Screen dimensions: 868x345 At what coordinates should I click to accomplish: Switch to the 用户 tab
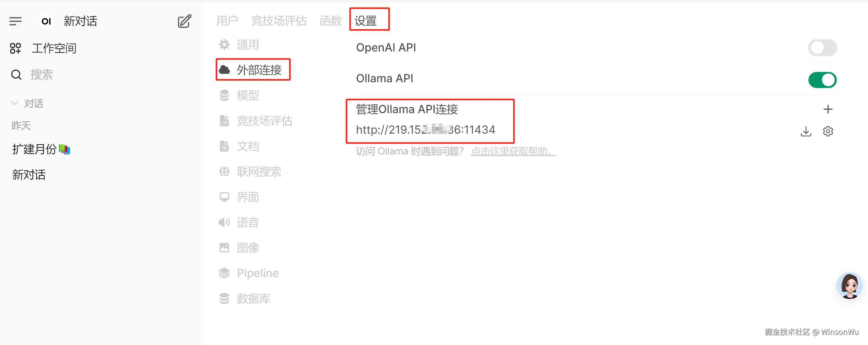(227, 21)
